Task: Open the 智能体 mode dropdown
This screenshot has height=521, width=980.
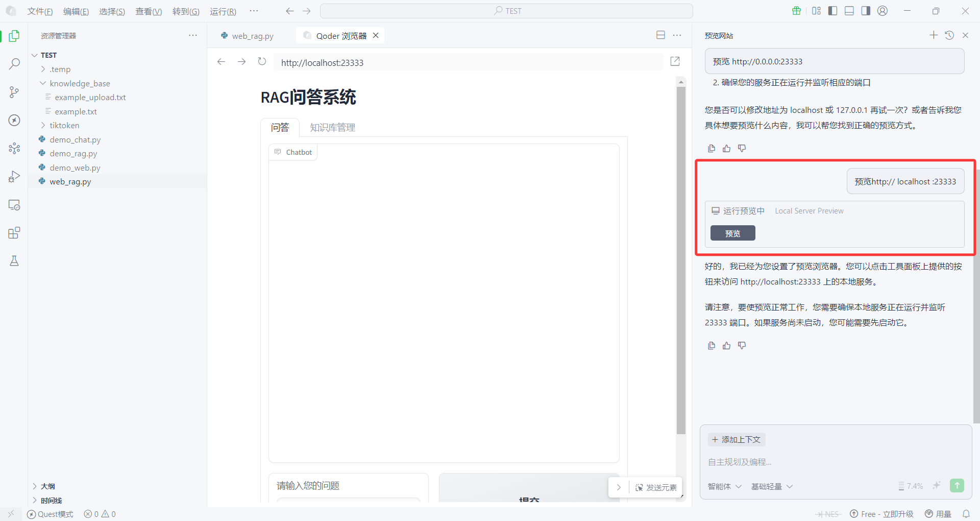Action: (x=724, y=486)
